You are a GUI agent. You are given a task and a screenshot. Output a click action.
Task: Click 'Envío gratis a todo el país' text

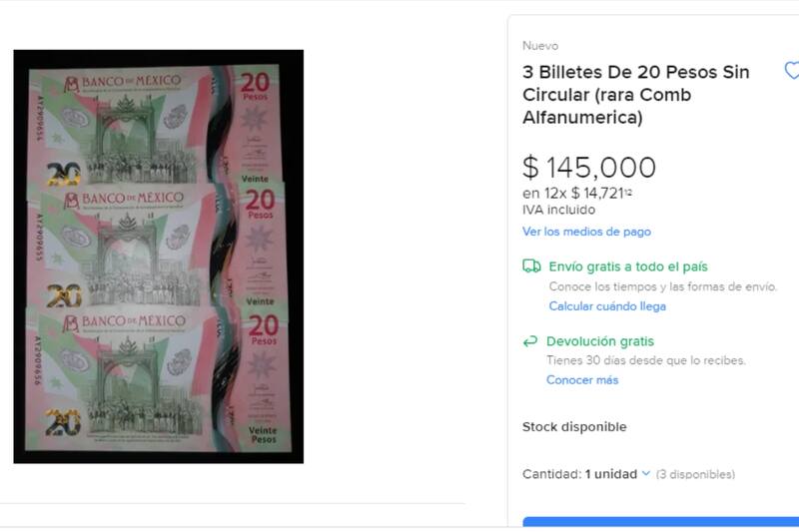(628, 266)
